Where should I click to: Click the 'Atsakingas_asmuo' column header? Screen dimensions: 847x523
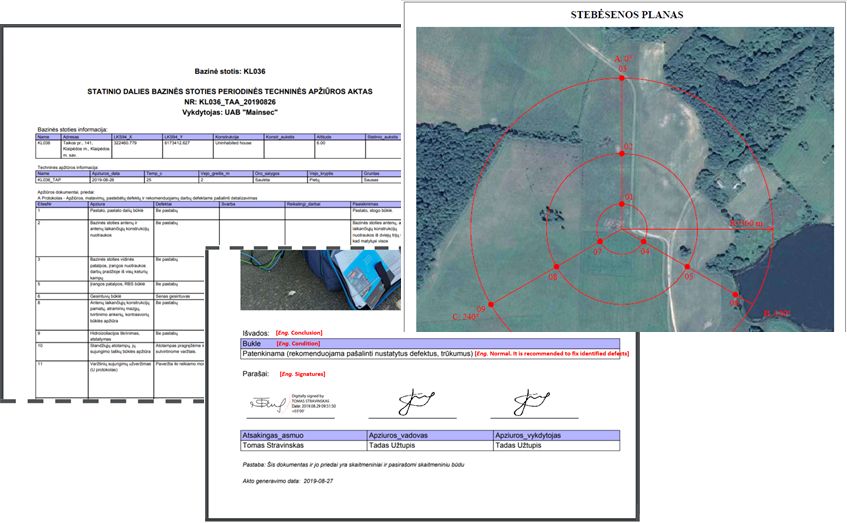coord(304,435)
